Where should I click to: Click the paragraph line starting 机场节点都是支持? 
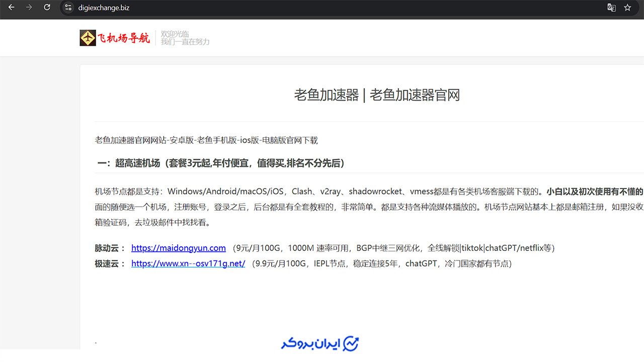click(369, 192)
